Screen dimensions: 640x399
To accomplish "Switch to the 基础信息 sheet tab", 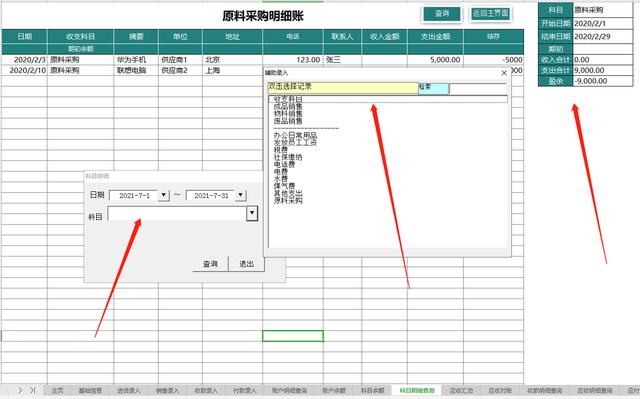I will click(x=90, y=390).
